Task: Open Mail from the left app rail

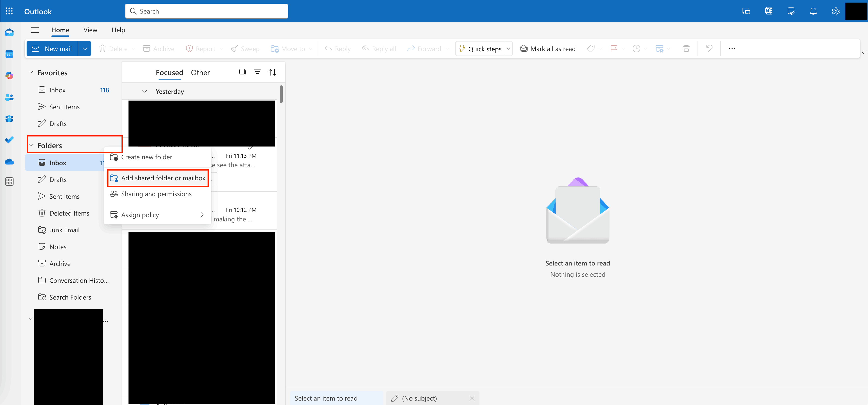Action: point(9,32)
